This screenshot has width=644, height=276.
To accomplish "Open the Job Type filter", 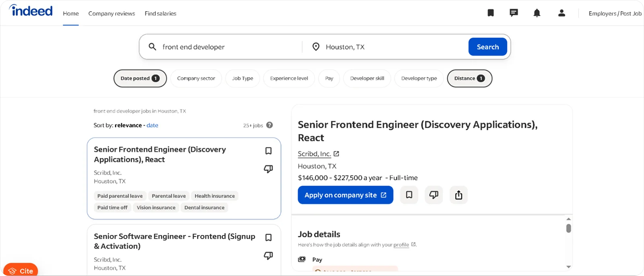I will coord(243,78).
